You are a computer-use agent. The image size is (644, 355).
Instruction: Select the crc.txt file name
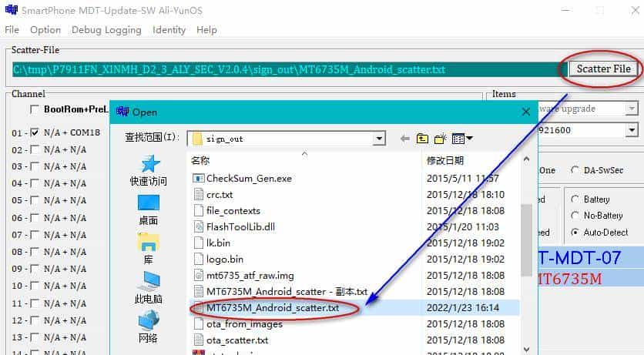[220, 195]
